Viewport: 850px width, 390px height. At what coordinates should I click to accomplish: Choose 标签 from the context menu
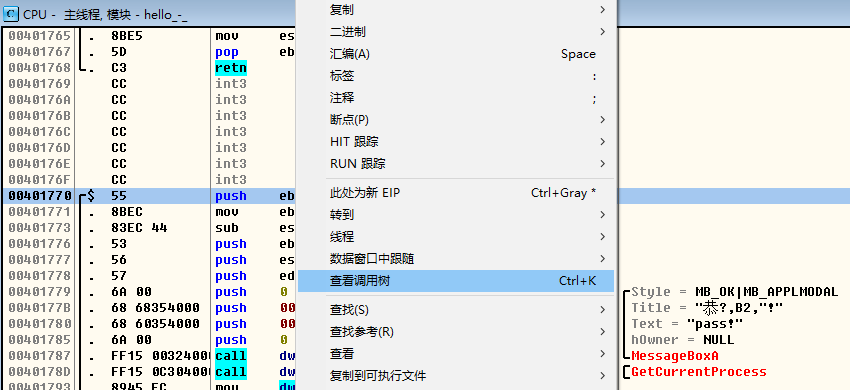pyautogui.click(x=456, y=76)
